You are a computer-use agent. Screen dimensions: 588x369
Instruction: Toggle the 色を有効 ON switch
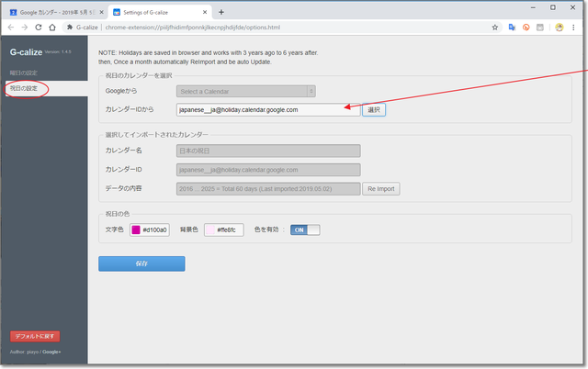pyautogui.click(x=304, y=229)
